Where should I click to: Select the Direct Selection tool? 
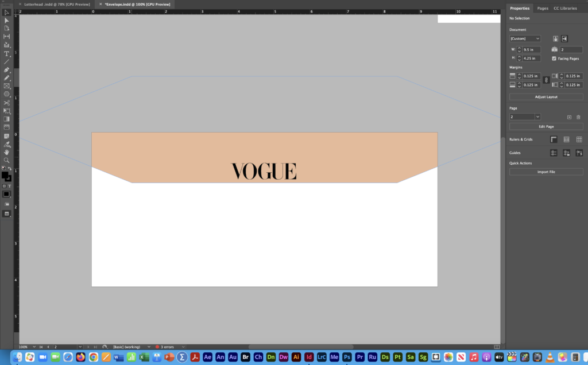(x=6, y=21)
